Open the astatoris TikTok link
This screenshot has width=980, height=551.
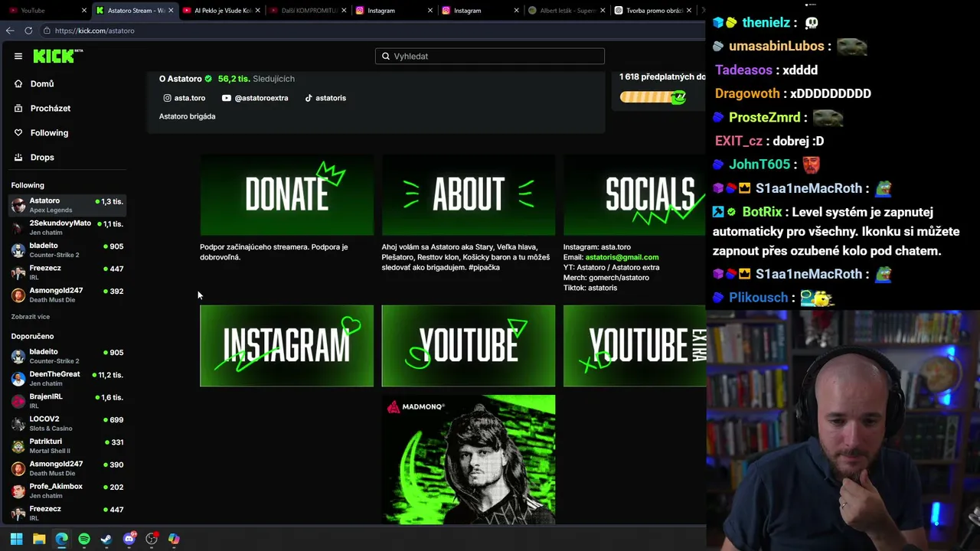pyautogui.click(x=325, y=98)
